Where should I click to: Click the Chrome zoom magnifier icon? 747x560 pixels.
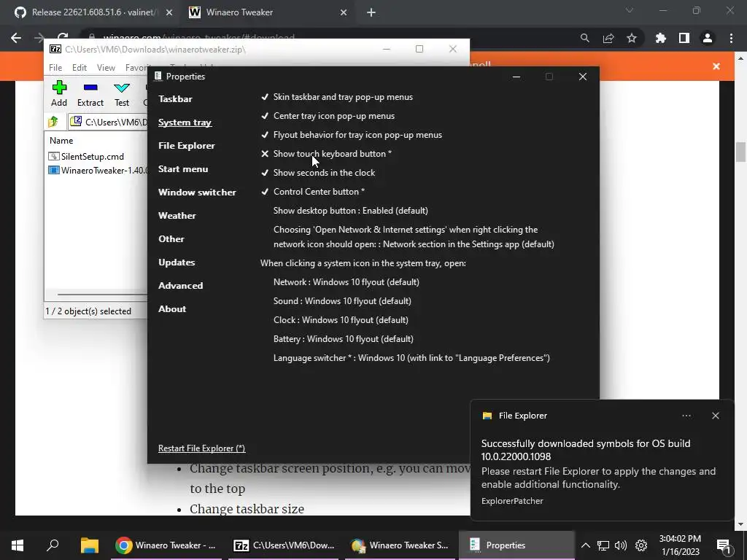tap(584, 38)
